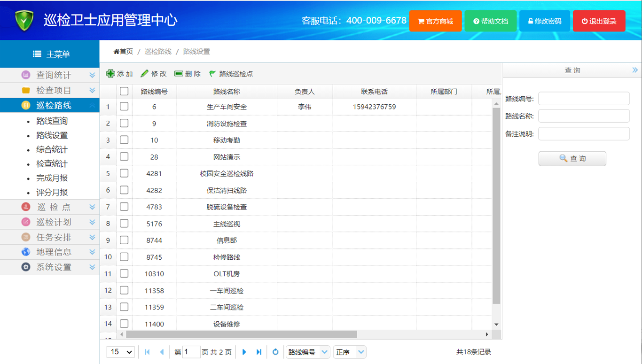Click the refresh icon in pagination bar
This screenshot has height=364, width=642.
pos(275,352)
